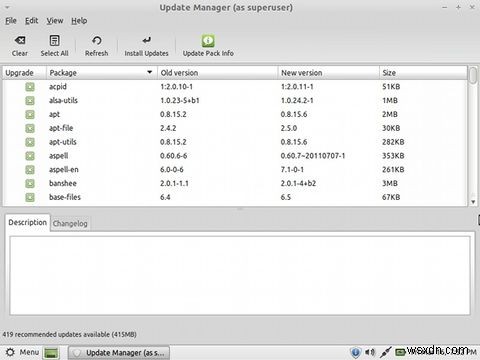Screen dimensions: 480x360
Task: Select the banshee package name
Action: tap(63, 183)
